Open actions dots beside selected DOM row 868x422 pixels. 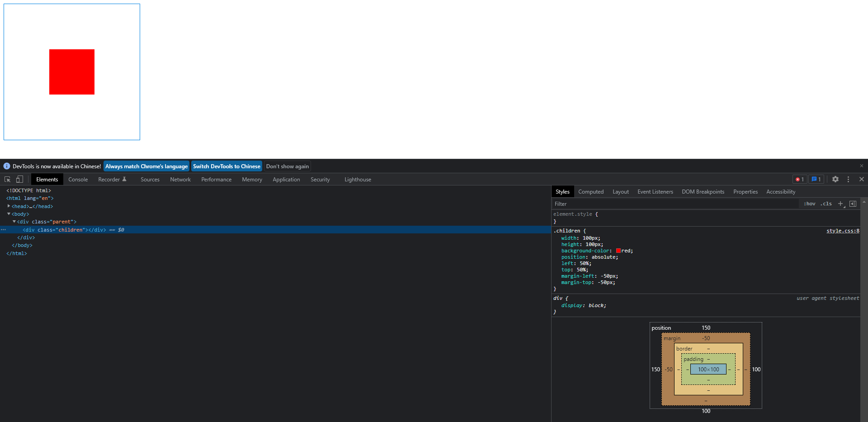[4, 230]
